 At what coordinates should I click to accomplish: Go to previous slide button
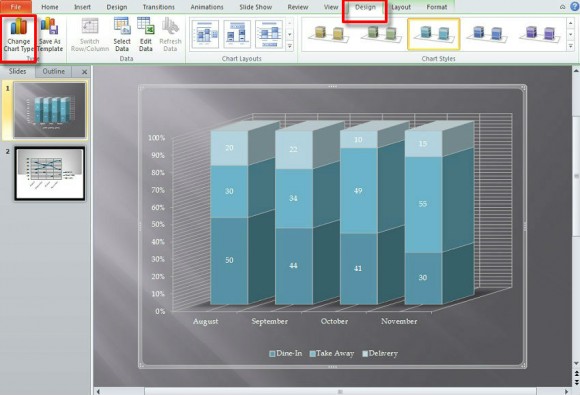tap(576, 374)
